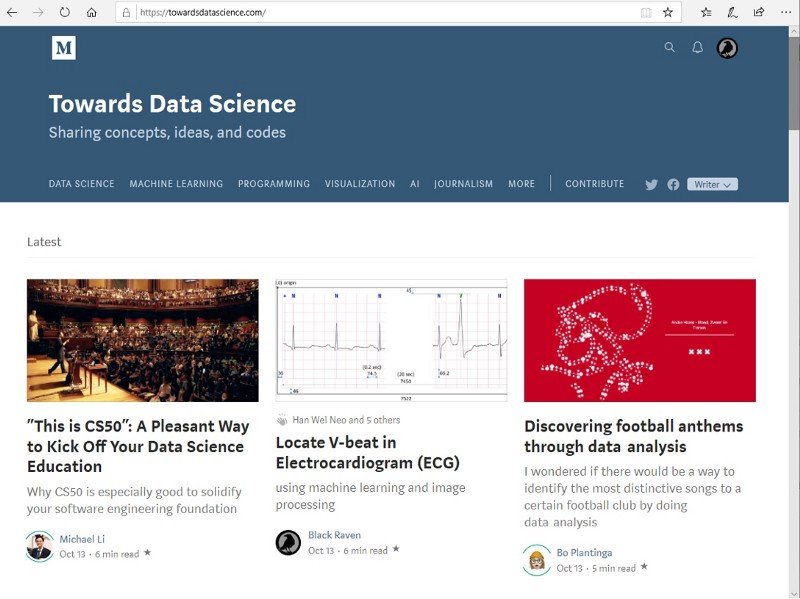Image resolution: width=800 pixels, height=599 pixels.
Task: Add page to favorites with star
Action: click(x=668, y=13)
